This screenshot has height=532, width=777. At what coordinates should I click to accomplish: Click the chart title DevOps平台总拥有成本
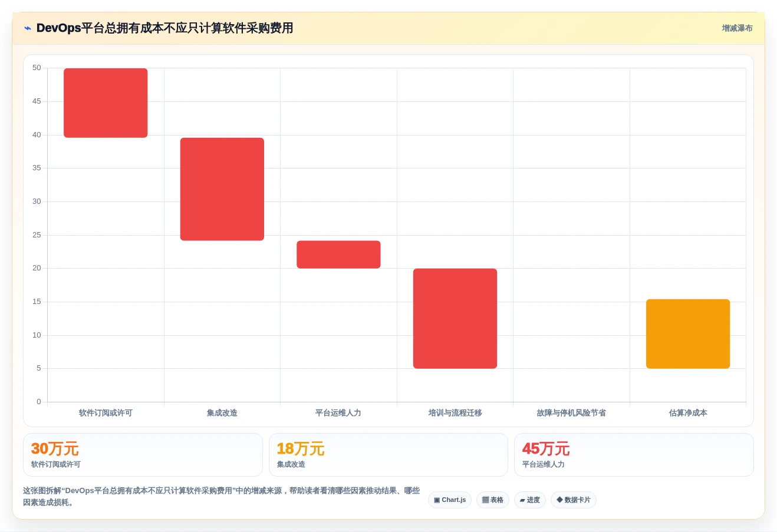coord(165,28)
